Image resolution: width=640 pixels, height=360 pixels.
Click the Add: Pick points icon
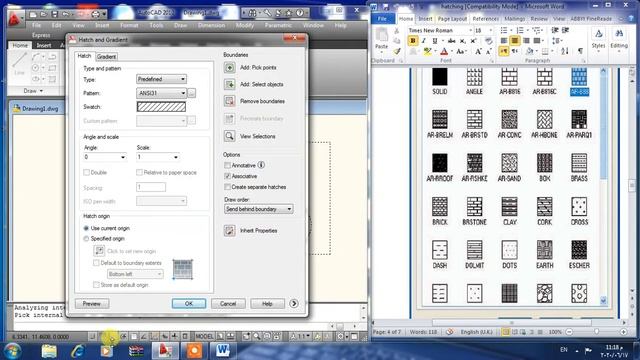point(229,67)
